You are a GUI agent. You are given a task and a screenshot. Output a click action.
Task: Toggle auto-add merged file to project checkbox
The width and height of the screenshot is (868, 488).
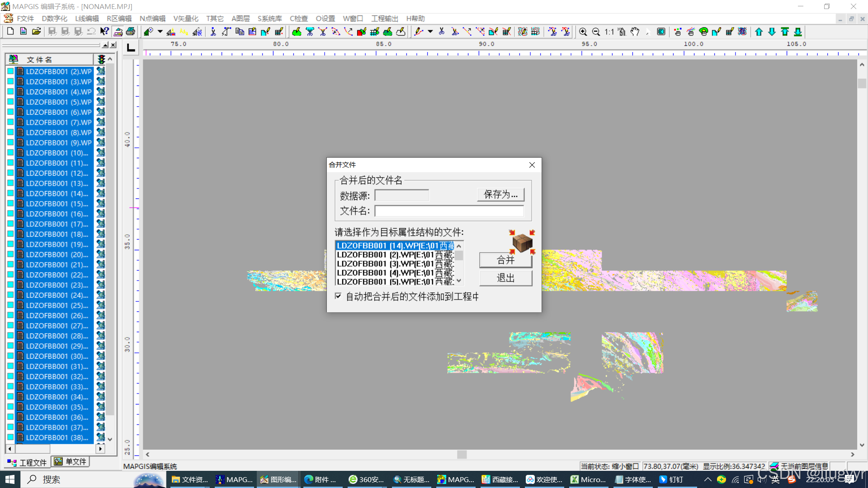pyautogui.click(x=338, y=296)
